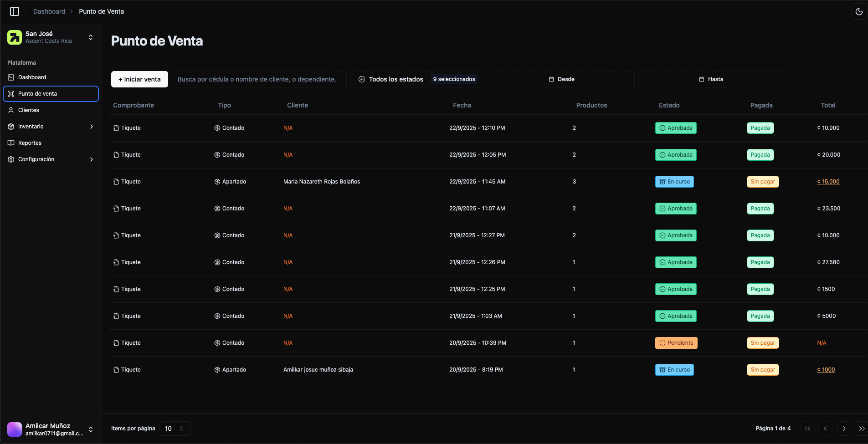Click the Iniciar venta button
Viewport: 868px width, 444px height.
point(139,79)
